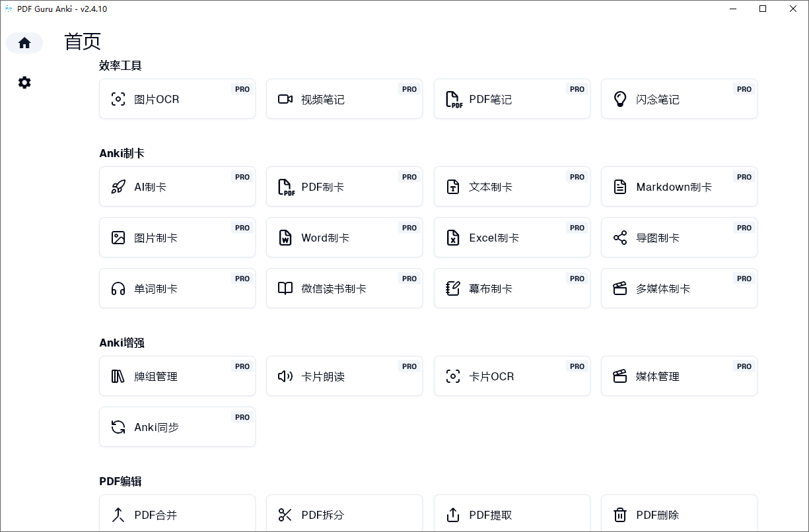Screen dimensions: 809x532
Task: Launch 牌组管理 deck management
Action: [x=177, y=376]
